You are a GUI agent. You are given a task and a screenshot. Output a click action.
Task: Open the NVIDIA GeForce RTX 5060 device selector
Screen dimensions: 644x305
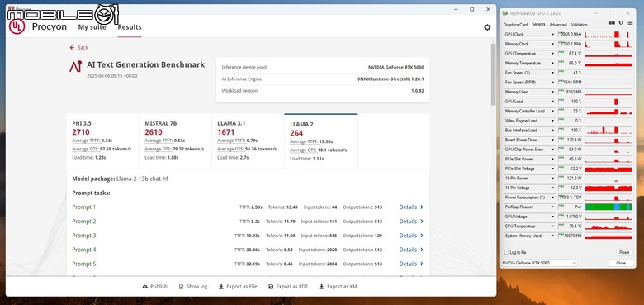click(539, 263)
